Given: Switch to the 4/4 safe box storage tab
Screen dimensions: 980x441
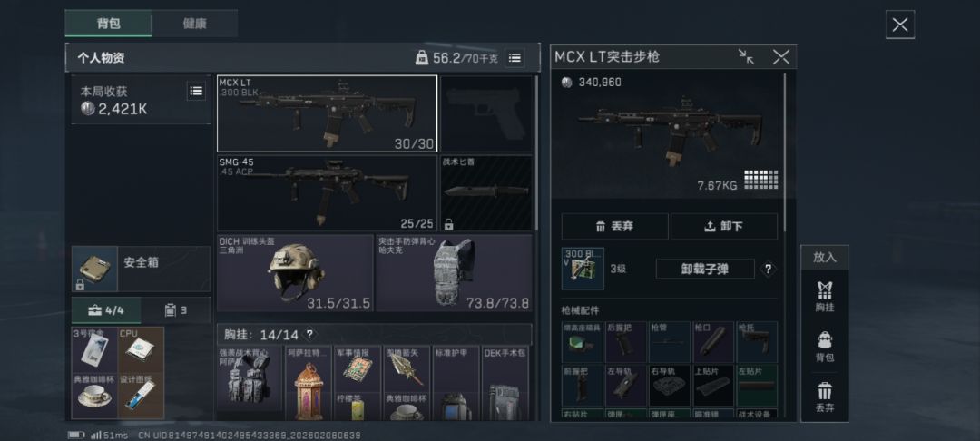Looking at the screenshot, I should pyautogui.click(x=106, y=309).
